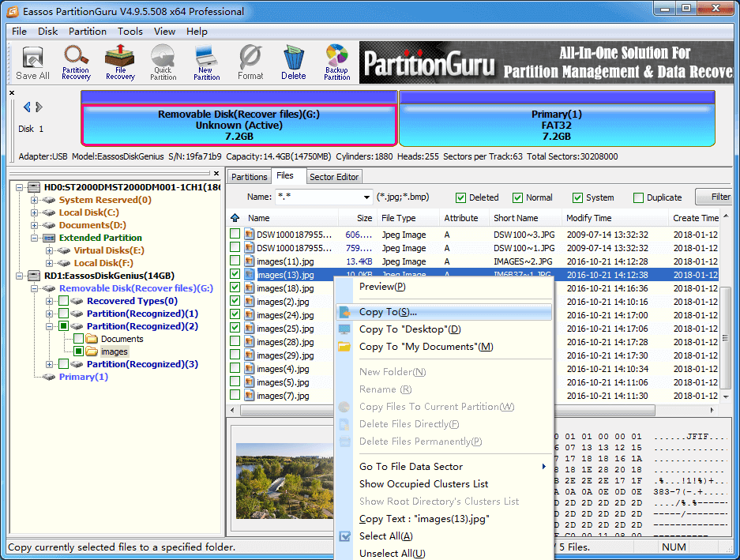Viewport: 740px width, 560px height.
Task: Check the images(28).jpg file checkbox
Action: click(235, 341)
